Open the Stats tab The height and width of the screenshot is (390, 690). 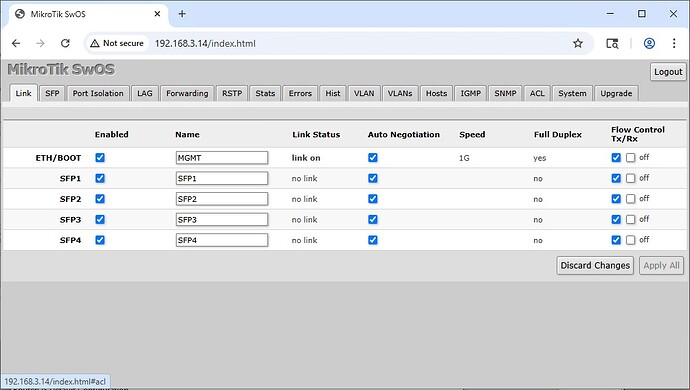point(265,93)
